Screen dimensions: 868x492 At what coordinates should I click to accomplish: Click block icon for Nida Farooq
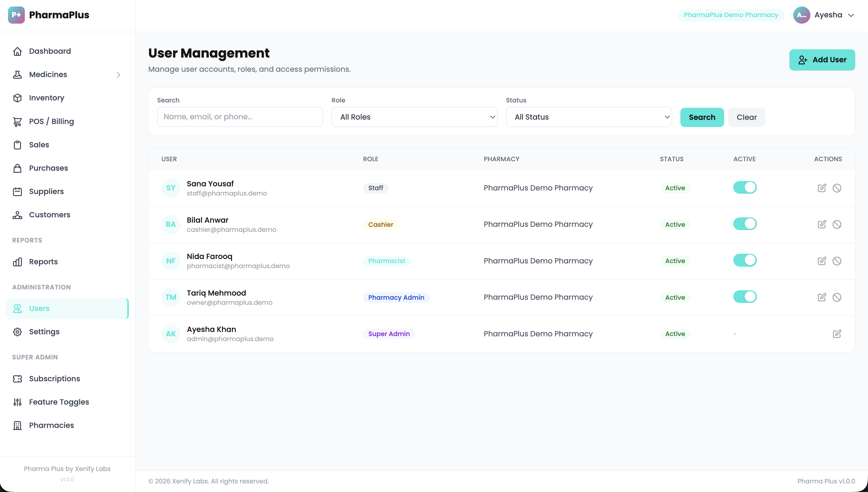pyautogui.click(x=837, y=261)
